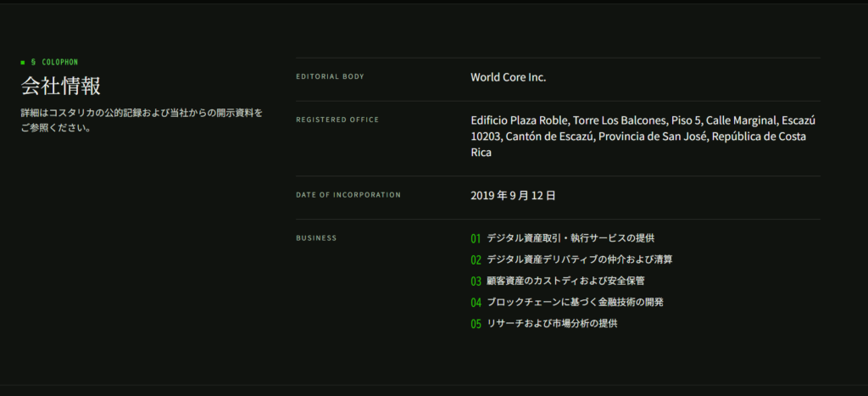868x396 pixels.
Task: Click the EDITORIAL BODY label
Action: 330,76
